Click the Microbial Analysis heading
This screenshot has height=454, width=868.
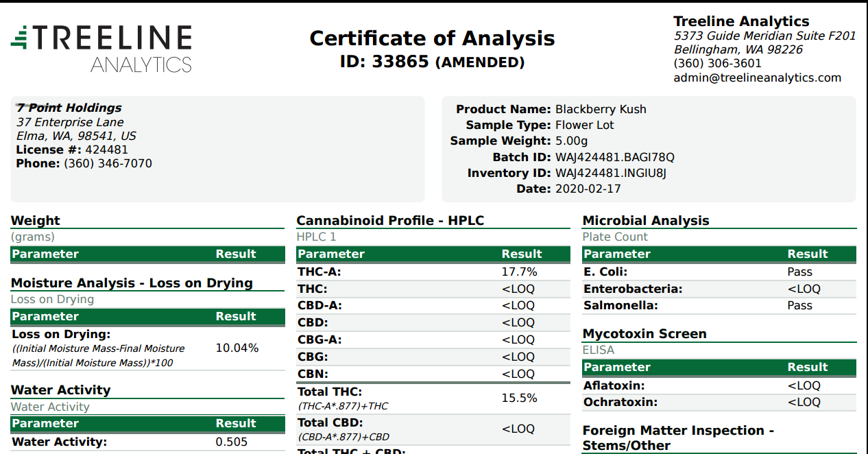coord(646,220)
